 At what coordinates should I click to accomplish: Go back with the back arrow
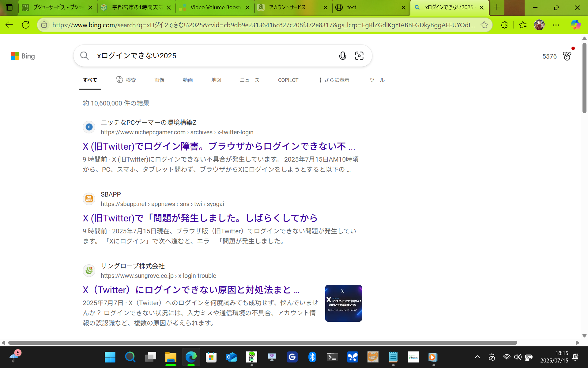[x=9, y=25]
